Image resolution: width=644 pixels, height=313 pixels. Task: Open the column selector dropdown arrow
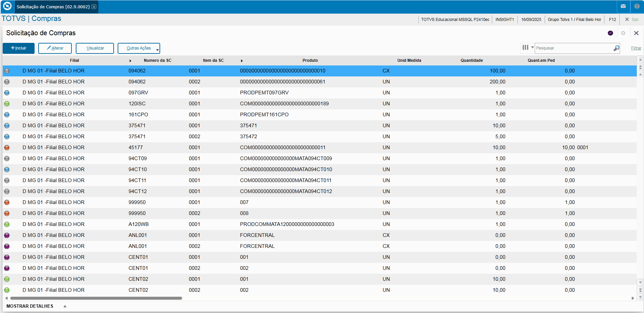[x=532, y=48]
